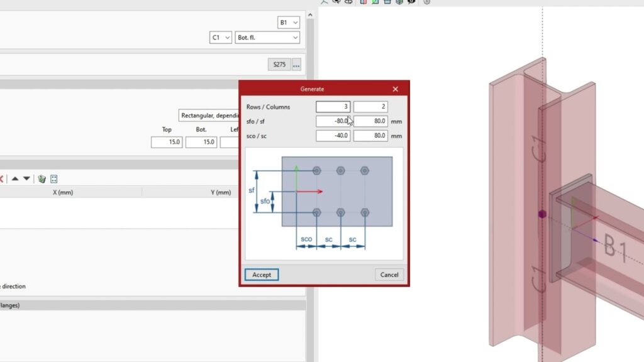Open the C1 member dropdown
This screenshot has width=644, height=362.
[221, 38]
